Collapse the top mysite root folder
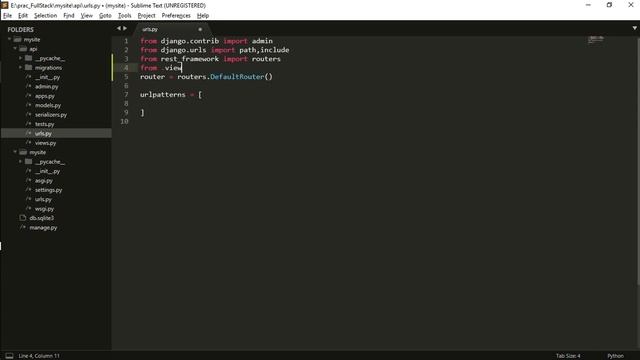The height and width of the screenshot is (360, 640). [x=9, y=39]
